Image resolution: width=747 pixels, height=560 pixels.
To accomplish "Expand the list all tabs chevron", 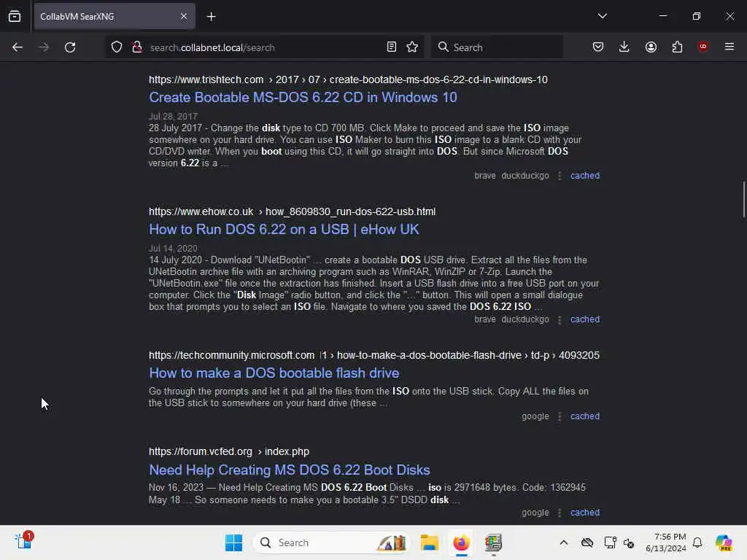I will [x=602, y=16].
